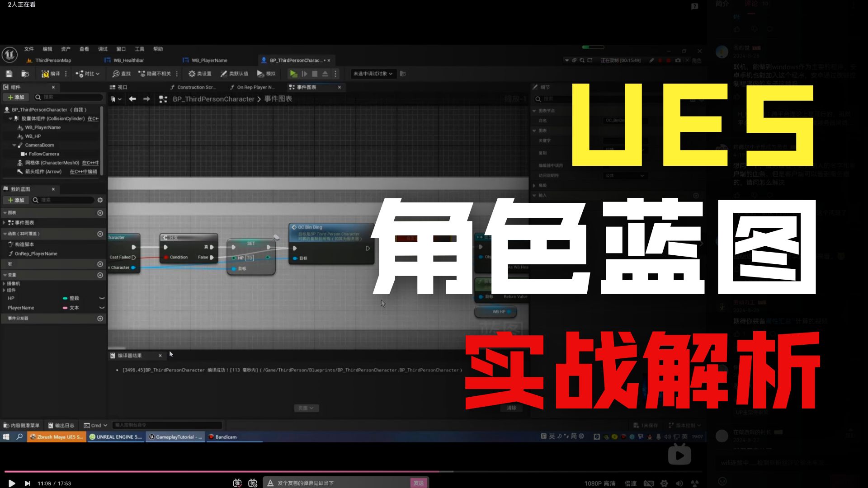Screen dimensions: 868x488
Task: Add new function with 函数 plus icon
Action: tap(100, 234)
